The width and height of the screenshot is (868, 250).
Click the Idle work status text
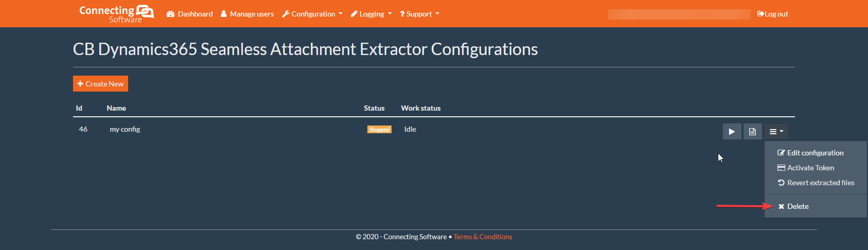[410, 129]
